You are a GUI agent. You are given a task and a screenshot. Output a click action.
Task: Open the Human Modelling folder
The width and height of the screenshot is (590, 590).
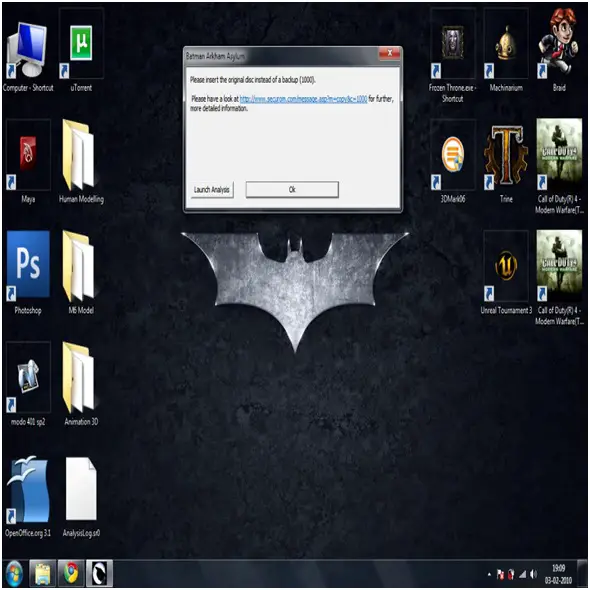pos(81,162)
